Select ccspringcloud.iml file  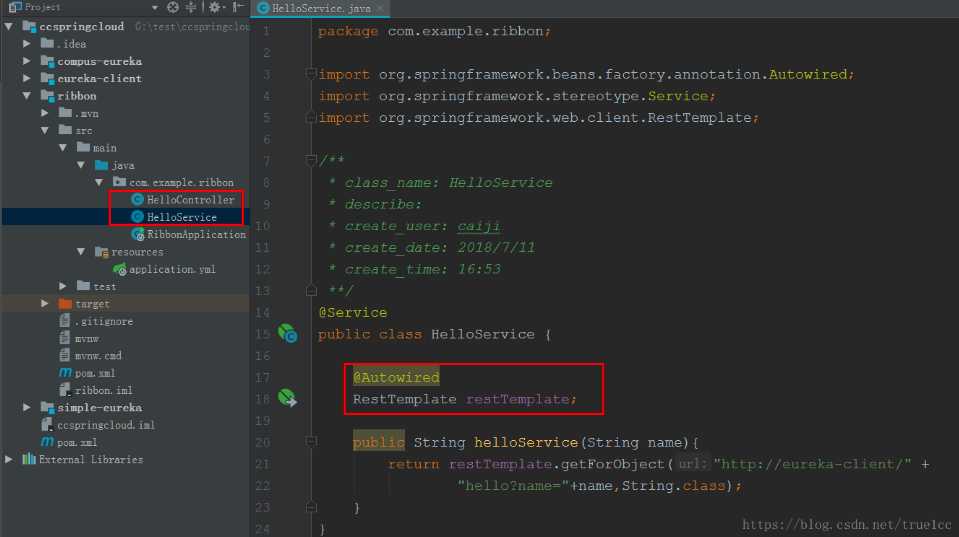tap(105, 424)
